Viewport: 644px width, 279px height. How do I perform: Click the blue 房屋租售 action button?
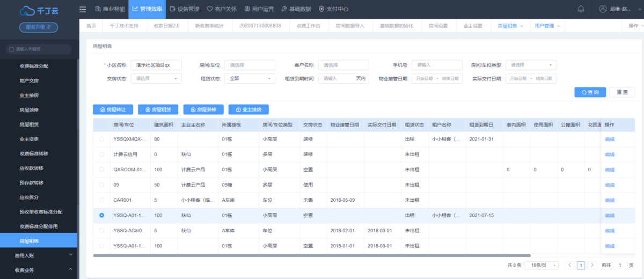coord(158,109)
